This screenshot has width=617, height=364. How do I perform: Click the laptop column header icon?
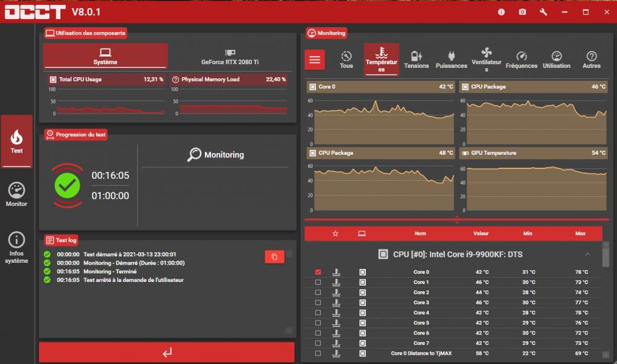[x=362, y=233]
